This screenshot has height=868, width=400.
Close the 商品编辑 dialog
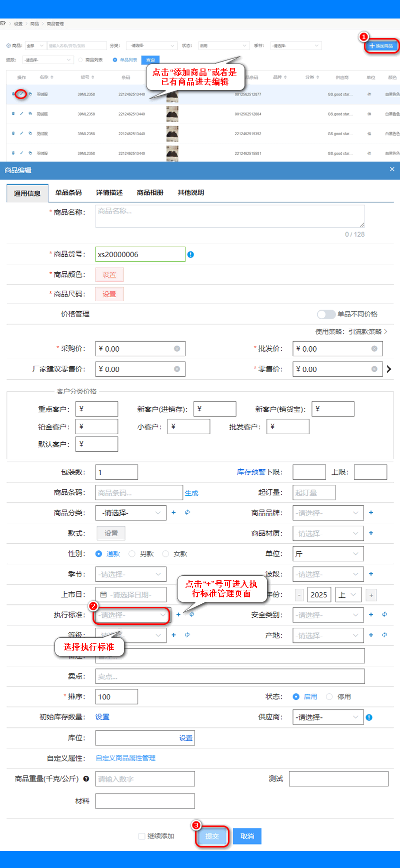click(x=392, y=170)
